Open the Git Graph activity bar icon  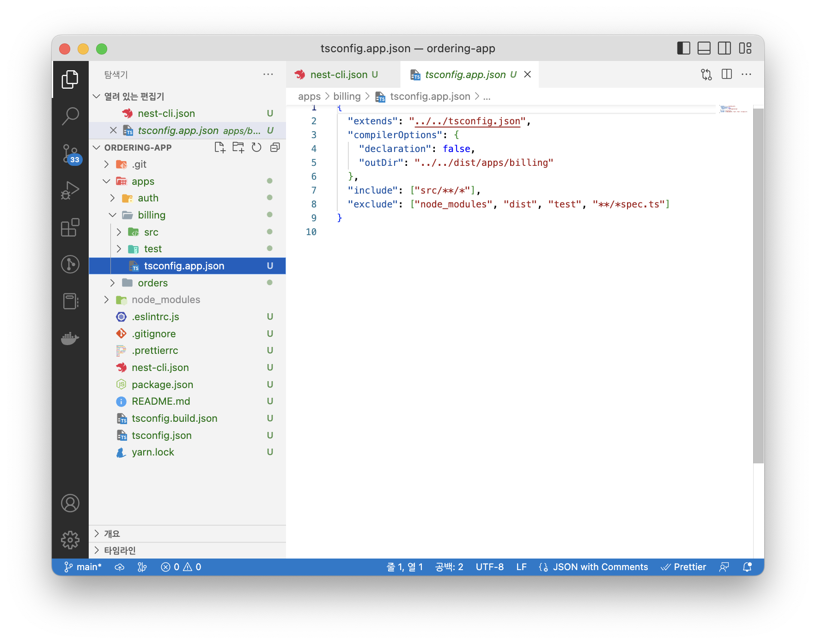[x=70, y=264]
